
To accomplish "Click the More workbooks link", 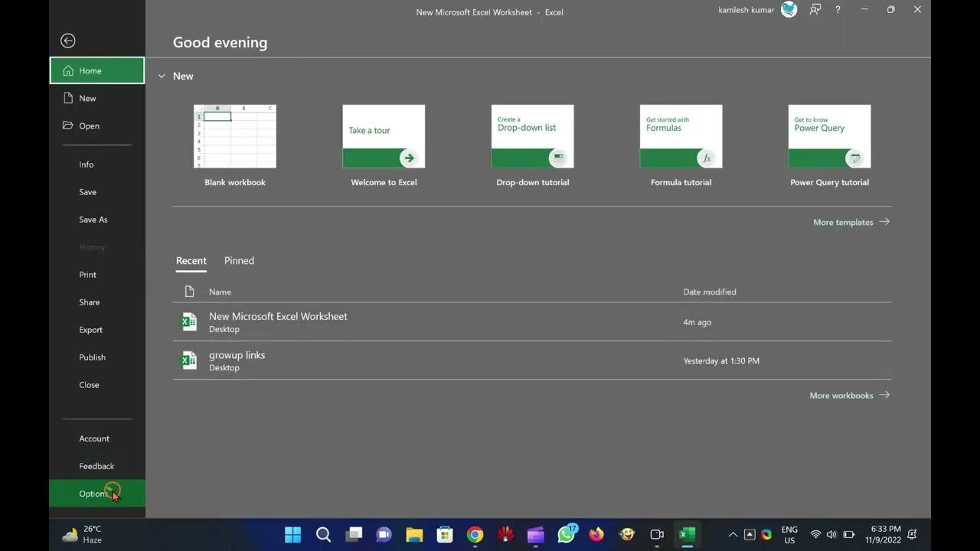I will [850, 396].
